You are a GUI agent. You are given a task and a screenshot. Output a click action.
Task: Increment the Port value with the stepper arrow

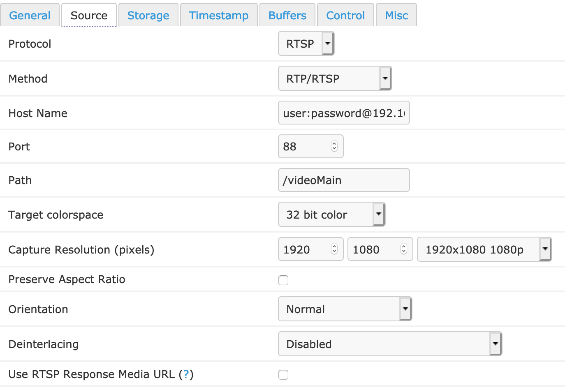coord(334,144)
